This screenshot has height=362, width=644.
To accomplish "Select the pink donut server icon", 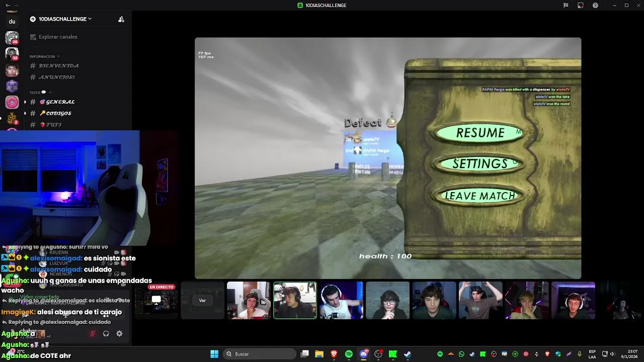I will coord(12,103).
